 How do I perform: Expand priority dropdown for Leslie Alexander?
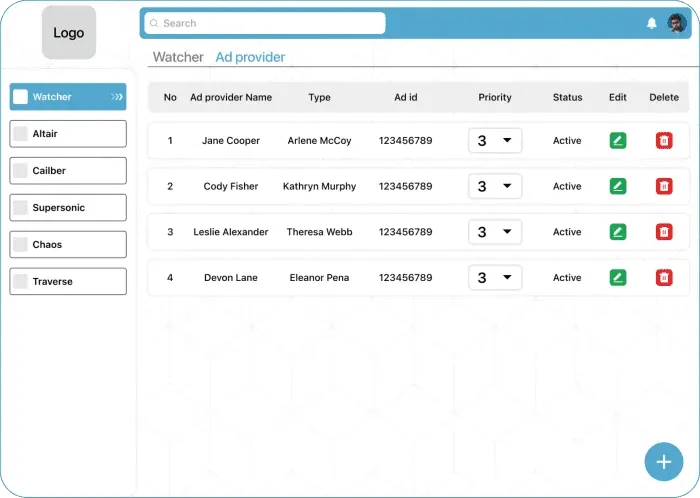point(495,232)
